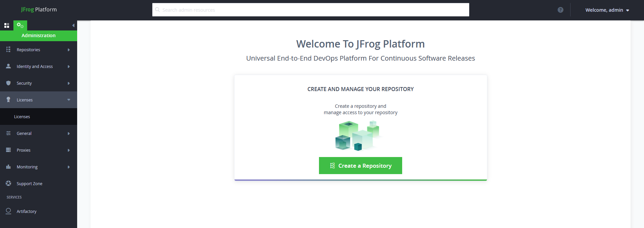Click the Administration header label
The height and width of the screenshot is (228, 644).
pos(39,35)
